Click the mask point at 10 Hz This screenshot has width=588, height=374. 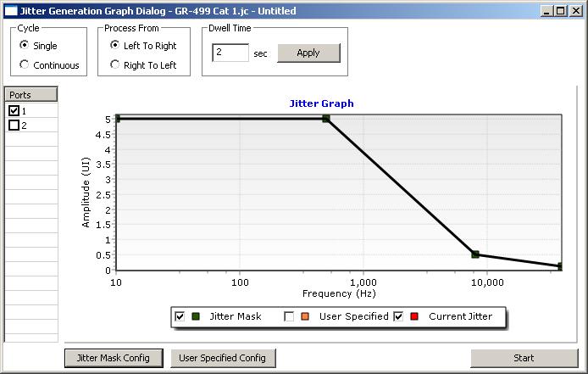(x=117, y=119)
